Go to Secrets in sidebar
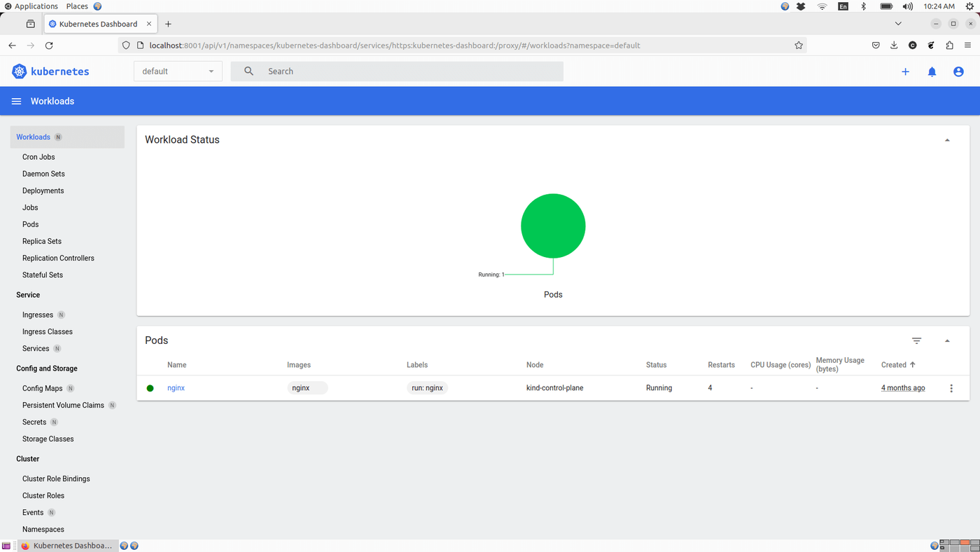 [34, 422]
